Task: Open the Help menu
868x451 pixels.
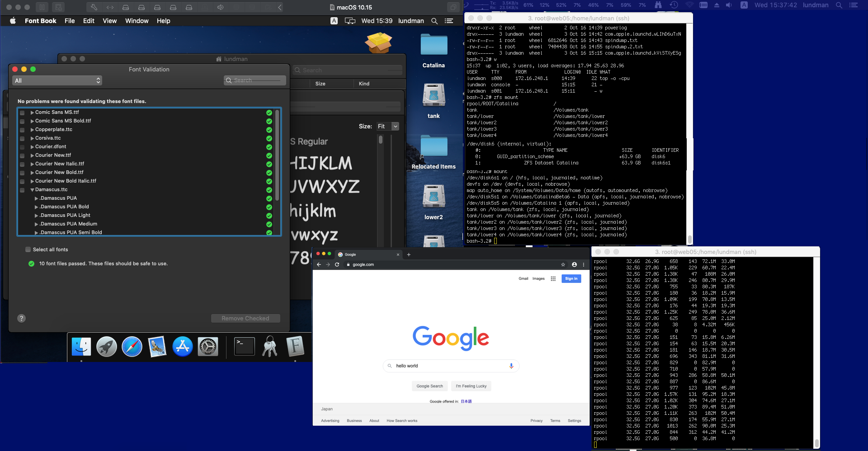Action: (163, 21)
